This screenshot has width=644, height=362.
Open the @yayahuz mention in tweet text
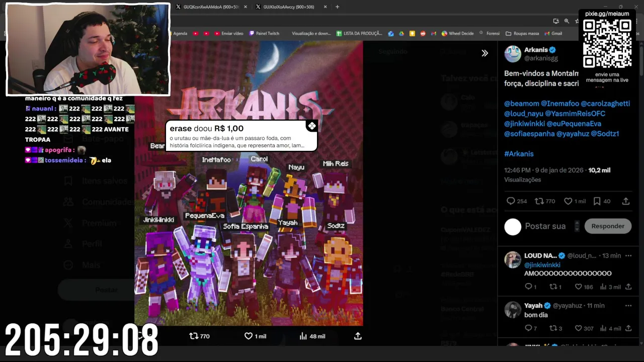[573, 134]
